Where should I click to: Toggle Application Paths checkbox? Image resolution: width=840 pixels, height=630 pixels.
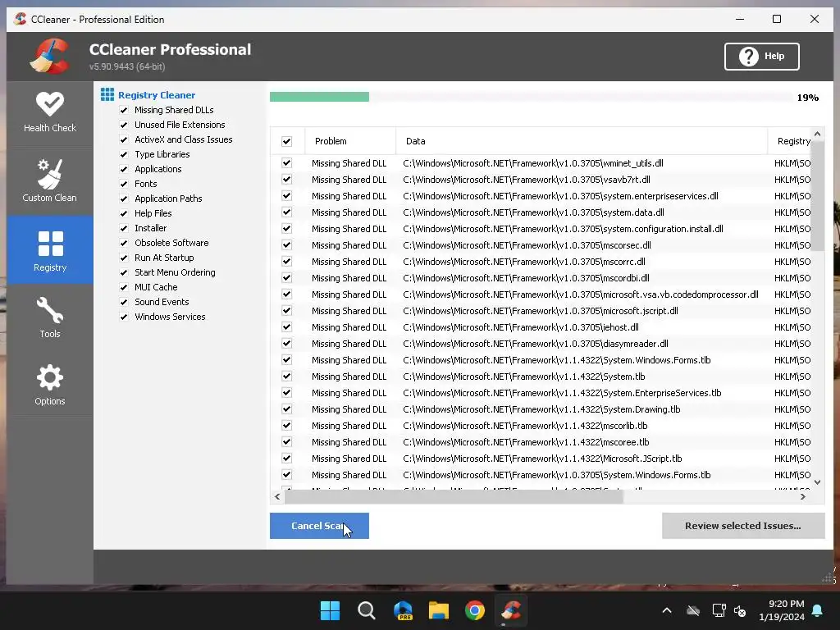click(124, 199)
